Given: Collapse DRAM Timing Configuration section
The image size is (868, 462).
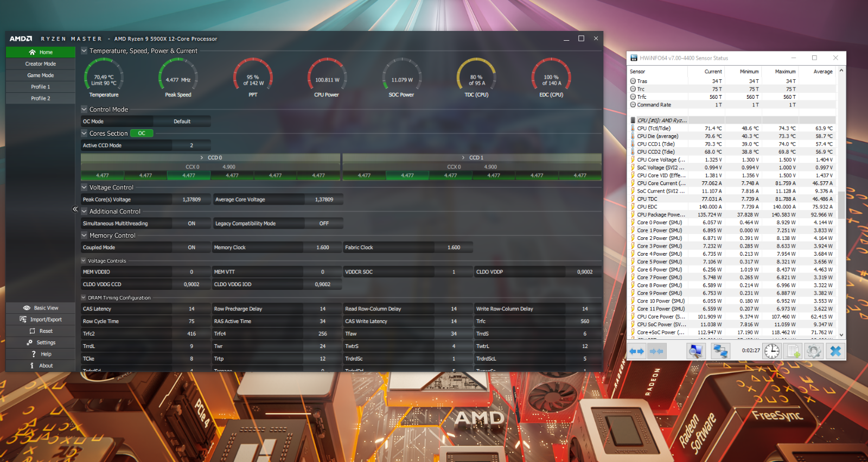Looking at the screenshot, I should point(84,298).
